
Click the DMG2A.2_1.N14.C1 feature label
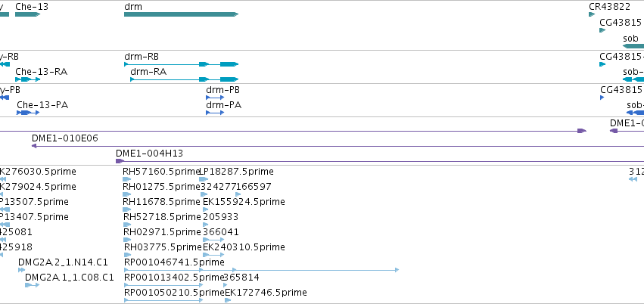63,262
